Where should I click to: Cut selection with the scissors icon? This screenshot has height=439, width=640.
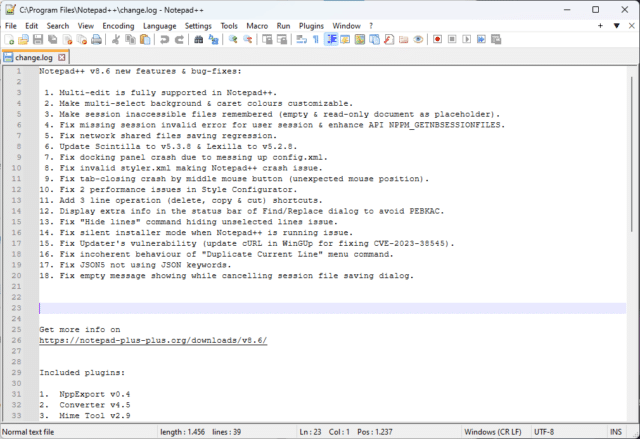pyautogui.click(x=116, y=40)
